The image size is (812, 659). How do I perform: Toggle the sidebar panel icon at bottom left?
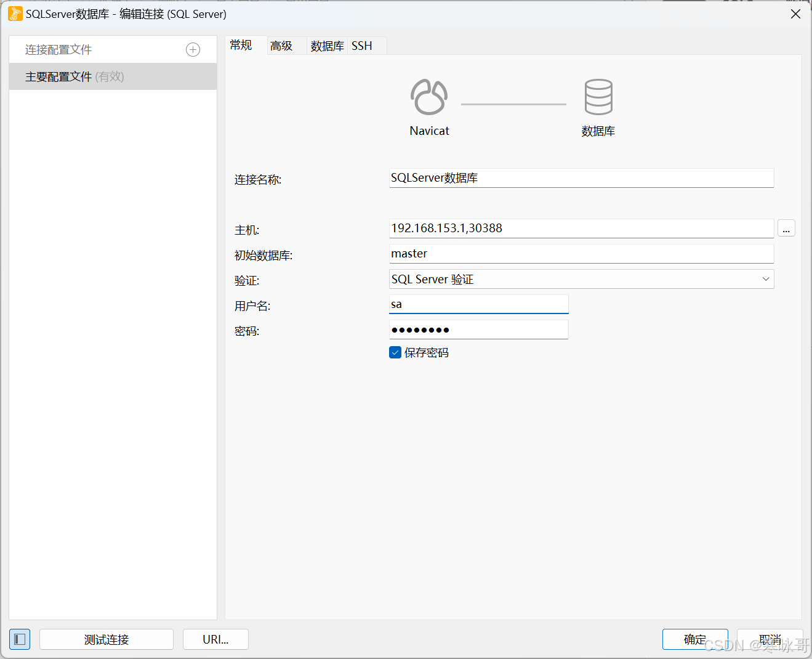point(20,639)
